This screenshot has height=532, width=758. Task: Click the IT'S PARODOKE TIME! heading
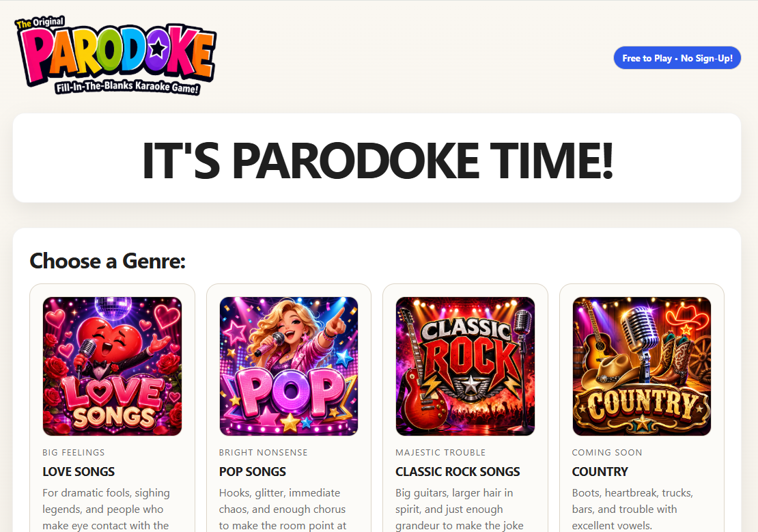[x=377, y=160]
